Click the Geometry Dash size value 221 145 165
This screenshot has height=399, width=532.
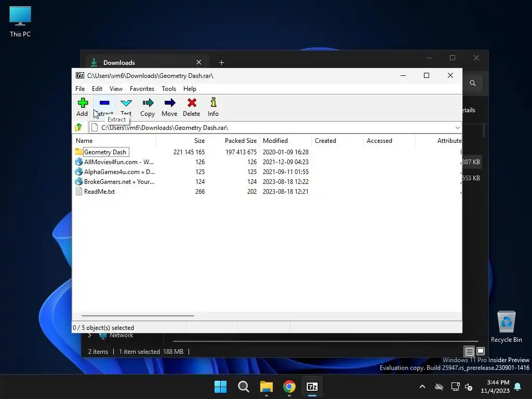pyautogui.click(x=189, y=152)
